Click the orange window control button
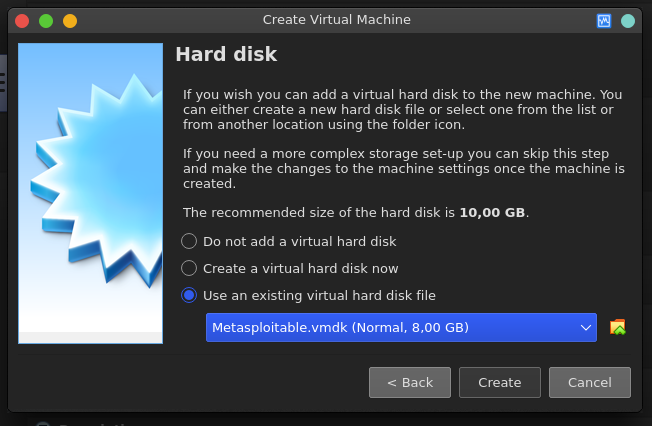Image resolution: width=652 pixels, height=426 pixels. (x=70, y=21)
